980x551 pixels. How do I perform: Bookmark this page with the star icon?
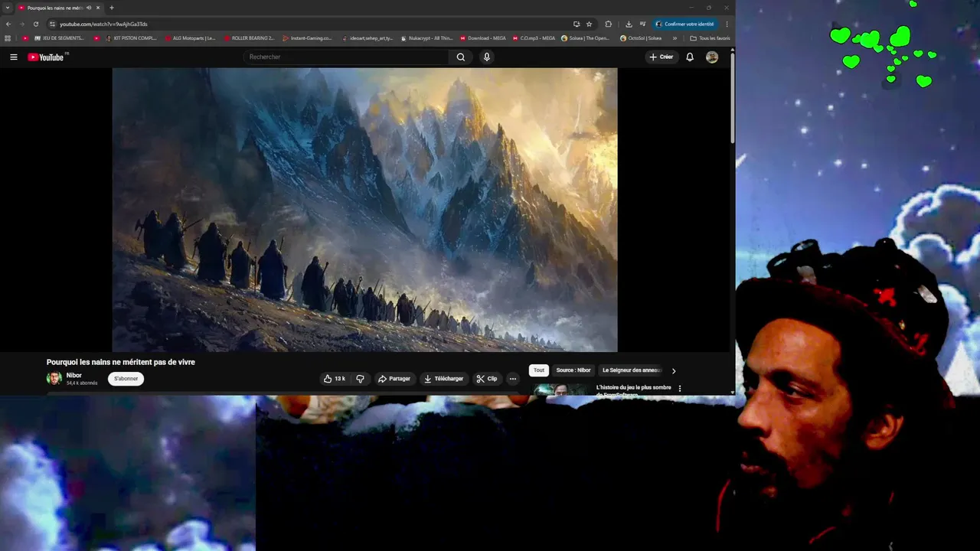pos(589,24)
